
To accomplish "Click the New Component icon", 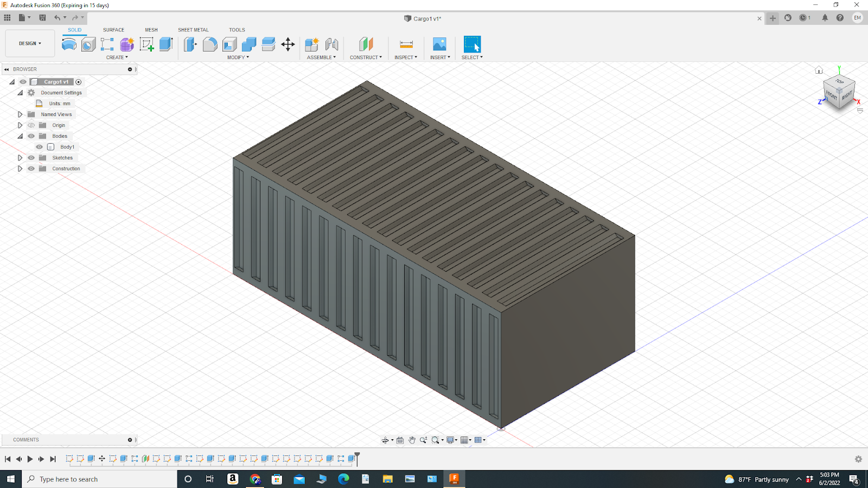I will [x=312, y=44].
